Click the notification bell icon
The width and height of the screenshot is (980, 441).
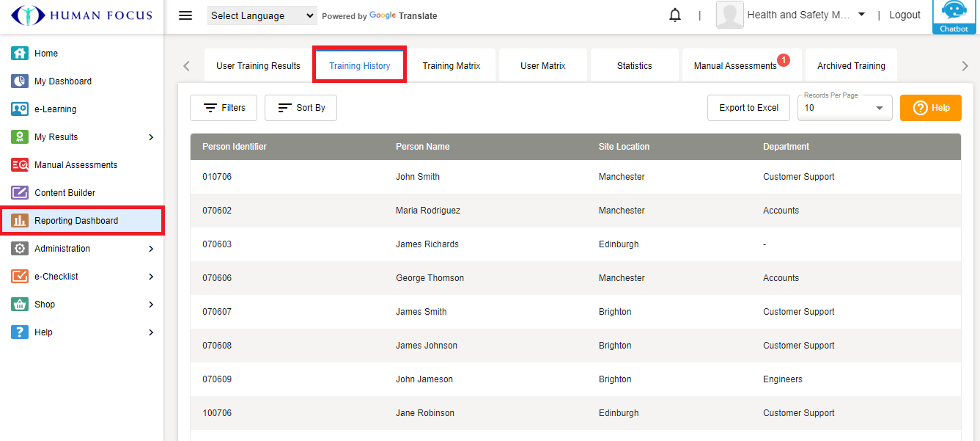pos(675,15)
